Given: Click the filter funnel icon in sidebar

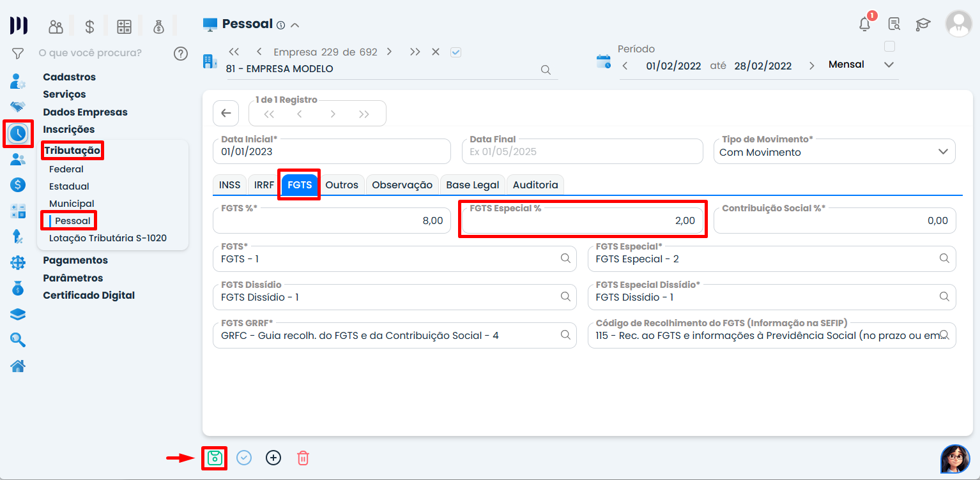Looking at the screenshot, I should coord(18,54).
